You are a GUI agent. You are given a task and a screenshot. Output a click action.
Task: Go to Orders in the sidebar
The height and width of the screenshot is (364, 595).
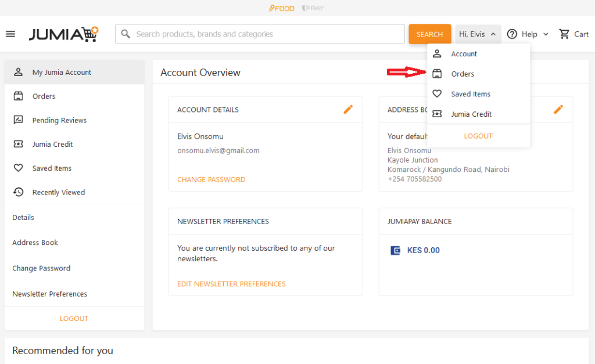tap(74, 96)
